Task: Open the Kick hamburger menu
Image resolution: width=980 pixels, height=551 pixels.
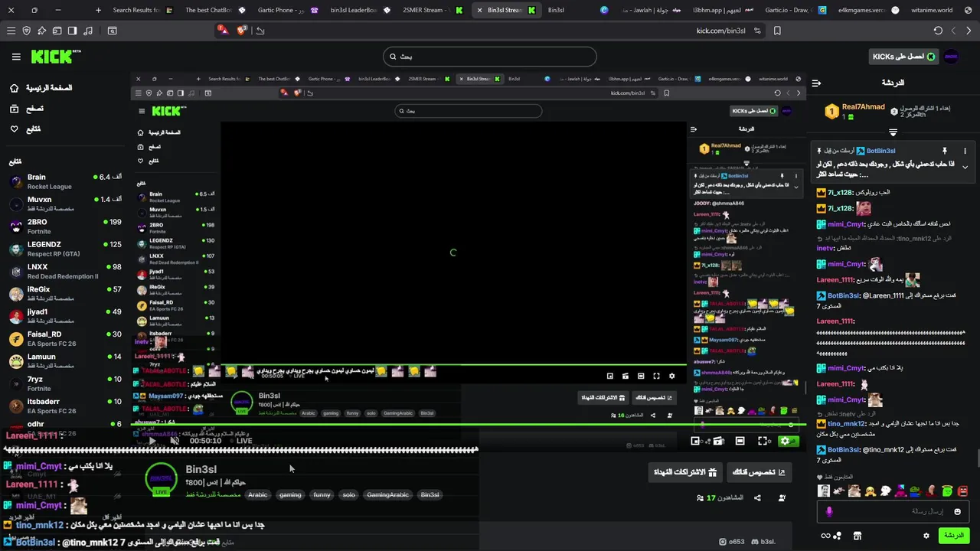Action: 16,57
